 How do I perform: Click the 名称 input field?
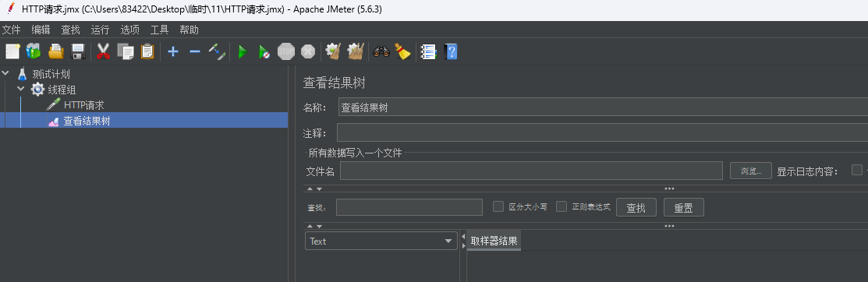pos(603,108)
